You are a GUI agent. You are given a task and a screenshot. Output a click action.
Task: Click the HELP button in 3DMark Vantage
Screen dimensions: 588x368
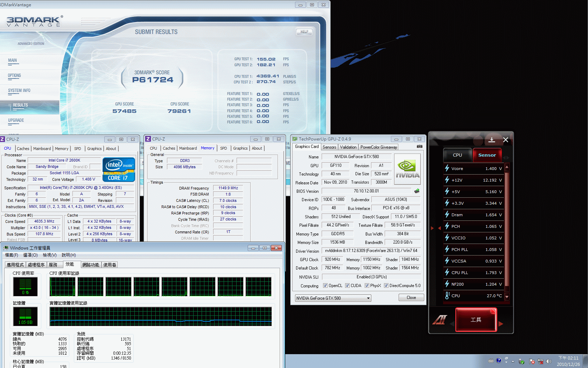coord(304,32)
